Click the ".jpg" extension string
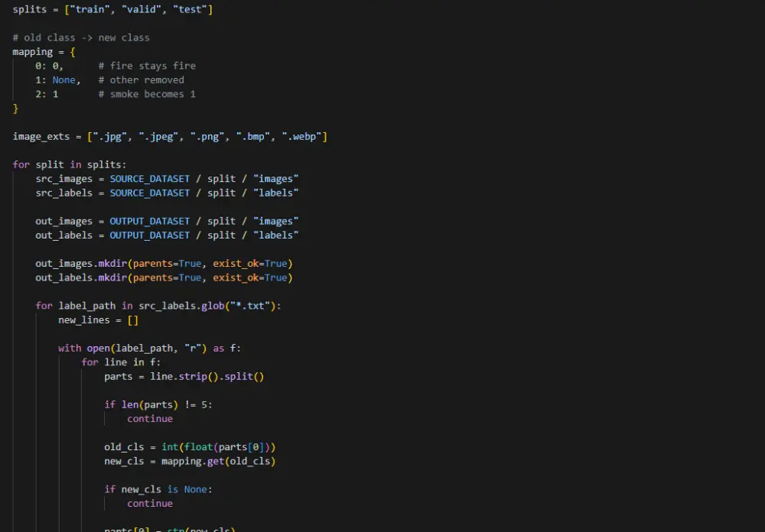 click(109, 137)
